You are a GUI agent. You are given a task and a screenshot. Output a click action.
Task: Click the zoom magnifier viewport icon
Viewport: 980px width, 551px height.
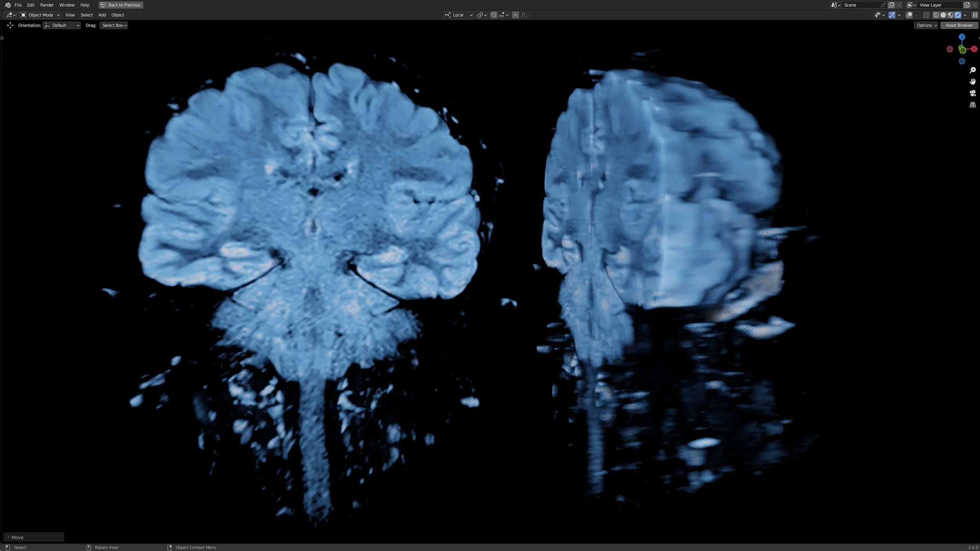pyautogui.click(x=973, y=70)
